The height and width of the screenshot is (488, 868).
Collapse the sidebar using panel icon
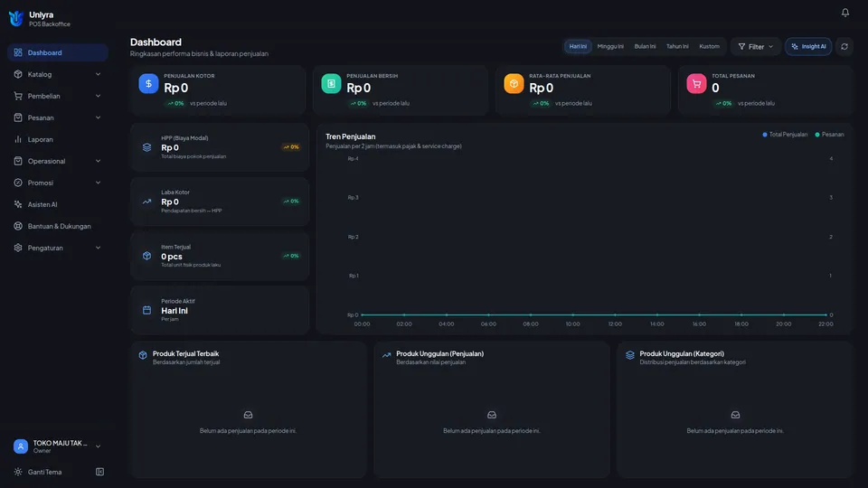pyautogui.click(x=99, y=472)
